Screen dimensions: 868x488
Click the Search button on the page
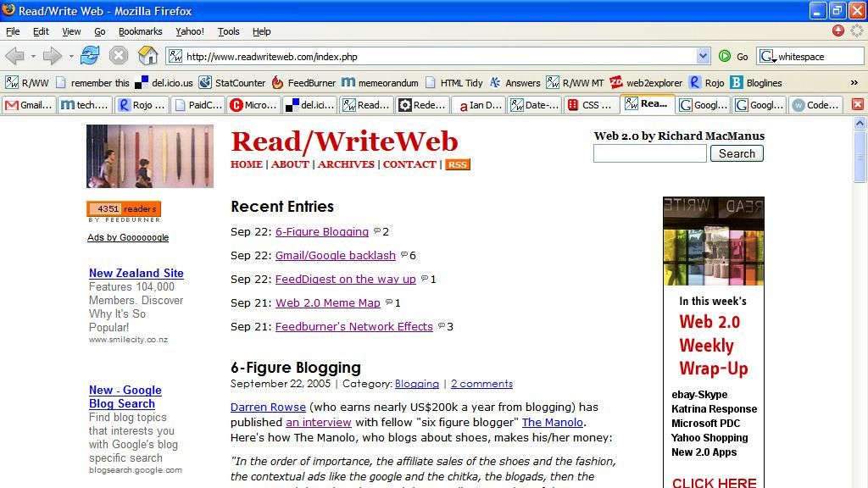pos(737,153)
